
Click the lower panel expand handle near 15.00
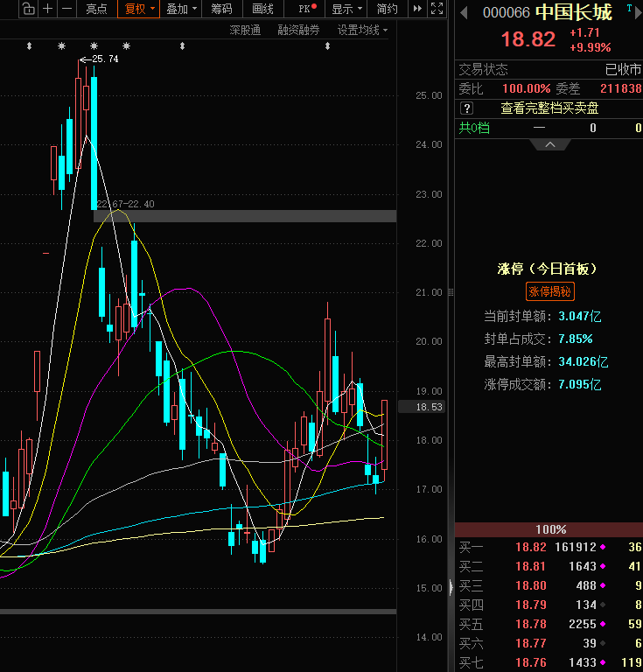pyautogui.click(x=451, y=587)
